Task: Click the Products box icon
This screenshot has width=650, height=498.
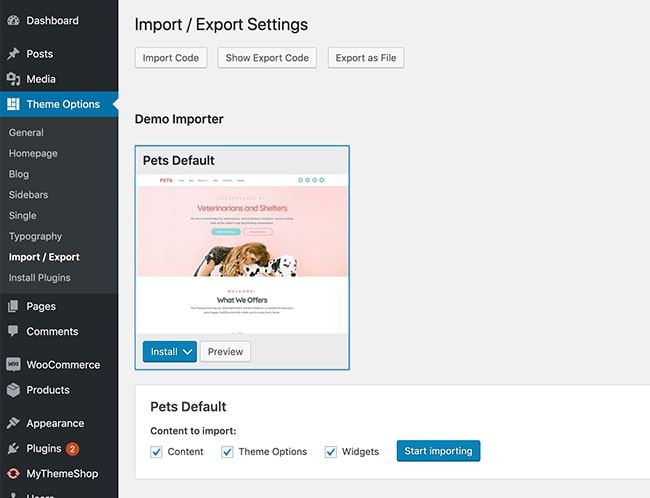Action: point(13,390)
